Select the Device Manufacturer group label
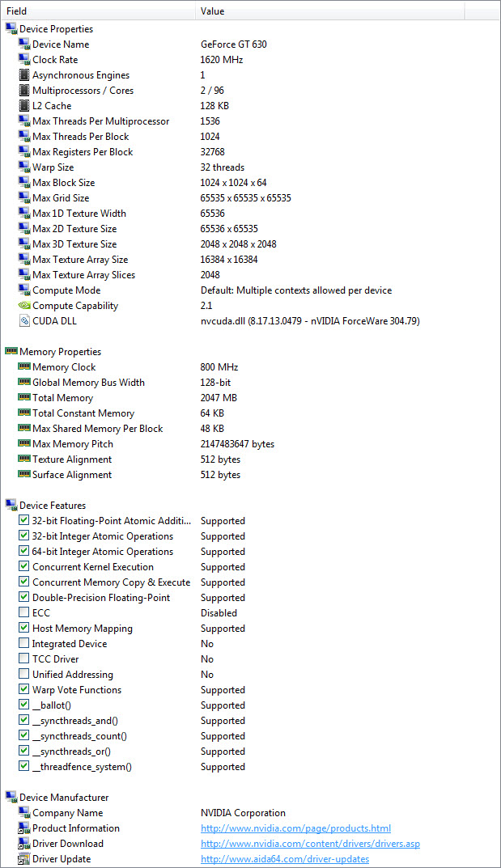 pos(64,798)
